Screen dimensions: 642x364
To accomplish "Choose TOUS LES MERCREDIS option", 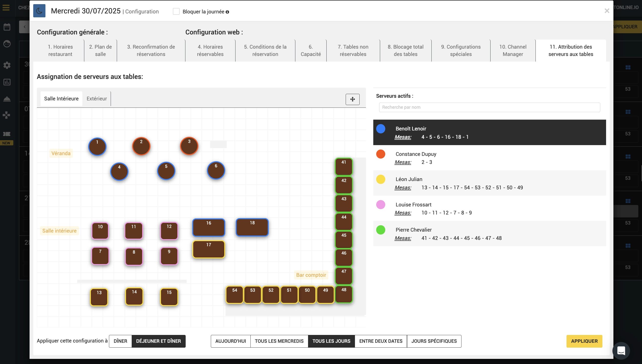I will click(x=279, y=341).
